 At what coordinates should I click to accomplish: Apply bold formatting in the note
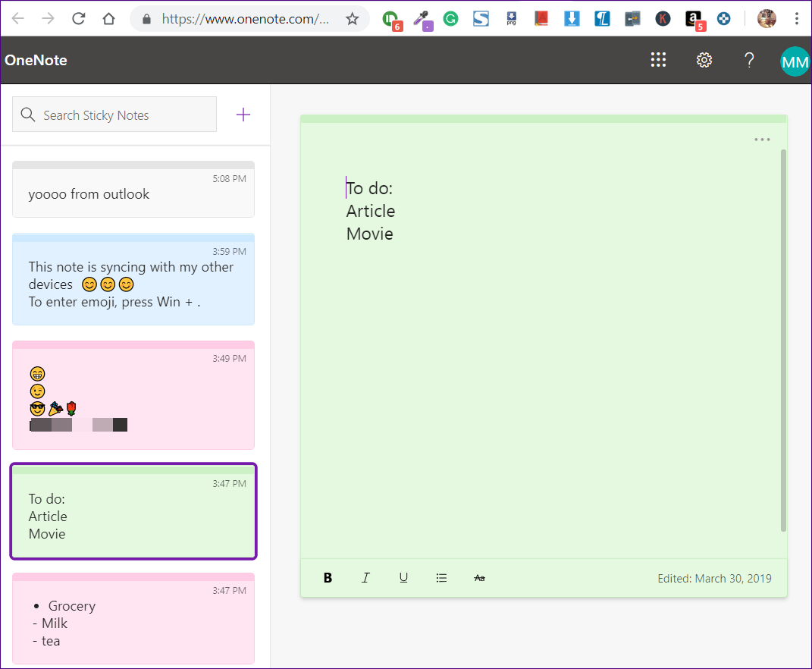point(328,578)
